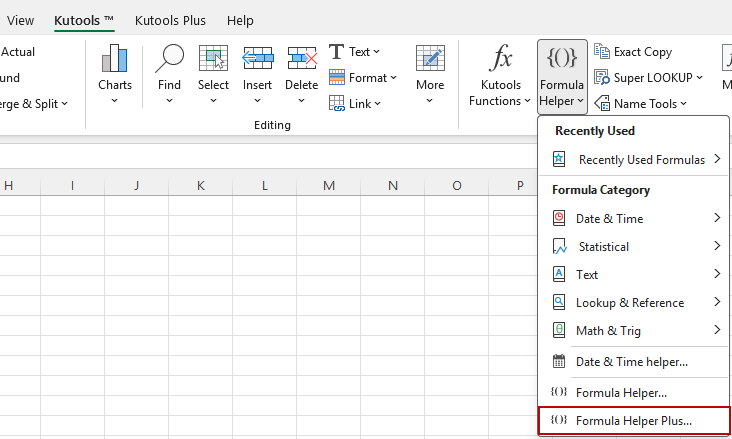Select Math & Trig formula category
Screen dimensions: 732x439
click(633, 330)
